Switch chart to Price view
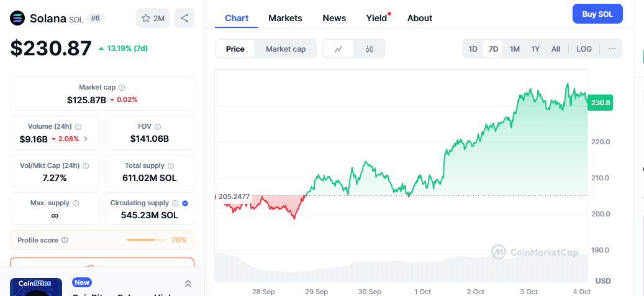Image resolution: width=644 pixels, height=296 pixels. point(235,49)
